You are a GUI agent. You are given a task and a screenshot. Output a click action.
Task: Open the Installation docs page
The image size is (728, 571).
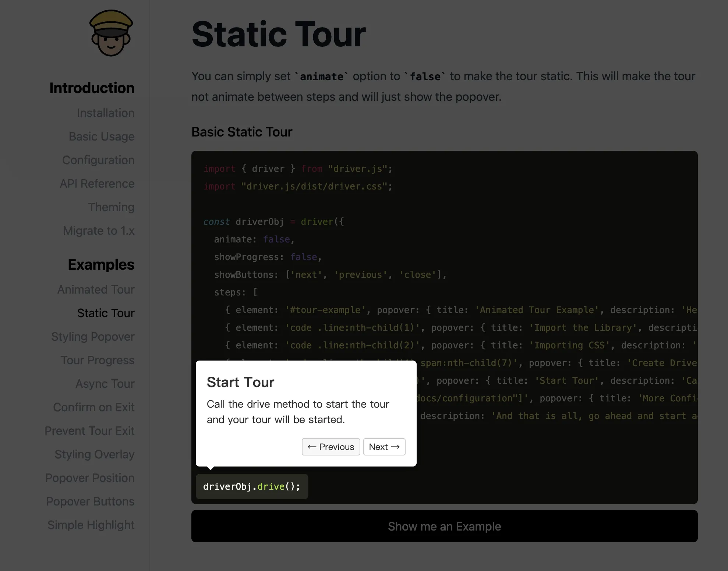point(106,113)
